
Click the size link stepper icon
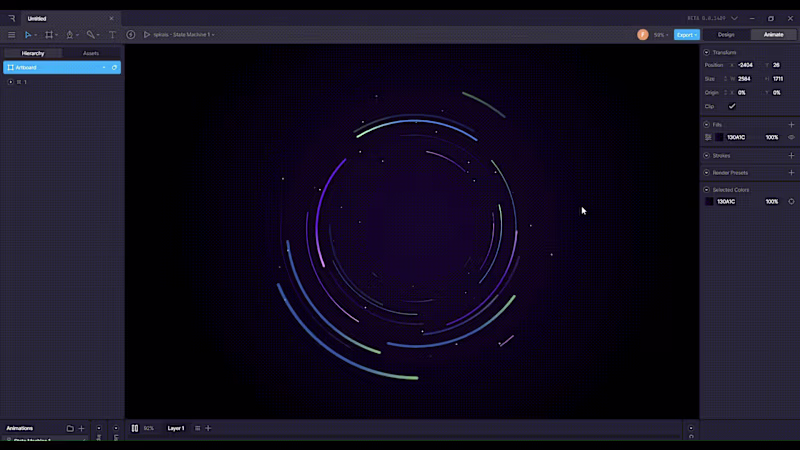pyautogui.click(x=725, y=79)
